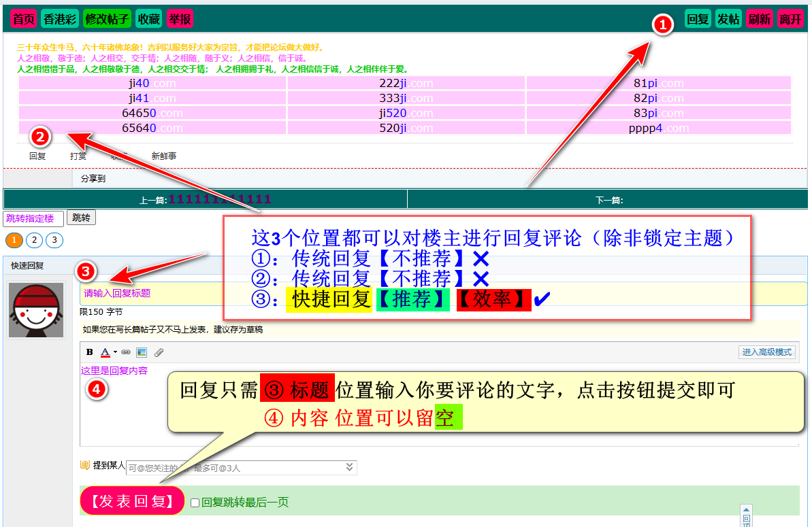Go to page 2 of replies
The width and height of the screenshot is (812, 527).
pos(34,240)
